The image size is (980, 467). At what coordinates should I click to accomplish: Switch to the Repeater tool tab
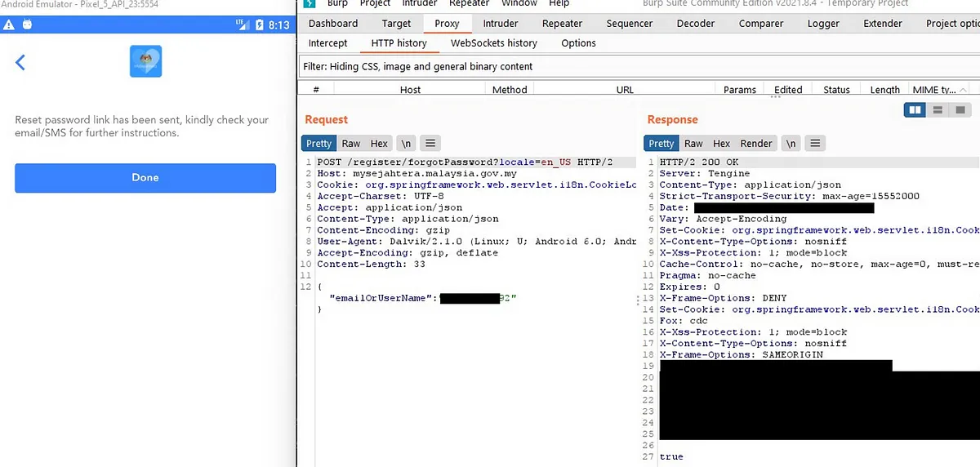[x=563, y=24]
